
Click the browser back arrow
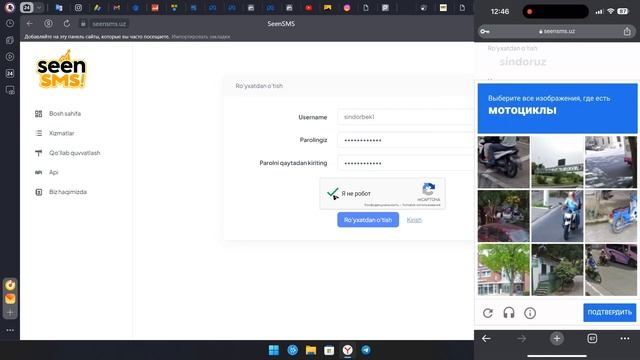[29, 24]
